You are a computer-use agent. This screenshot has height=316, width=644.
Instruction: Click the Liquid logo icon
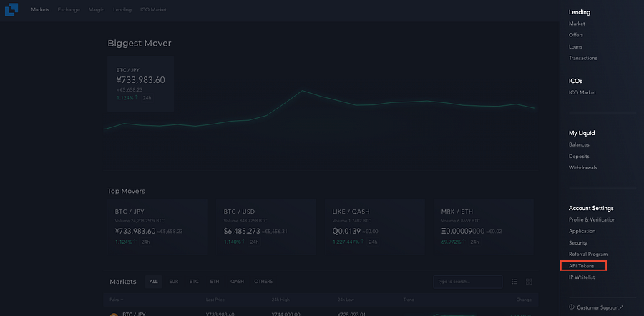click(x=11, y=9)
